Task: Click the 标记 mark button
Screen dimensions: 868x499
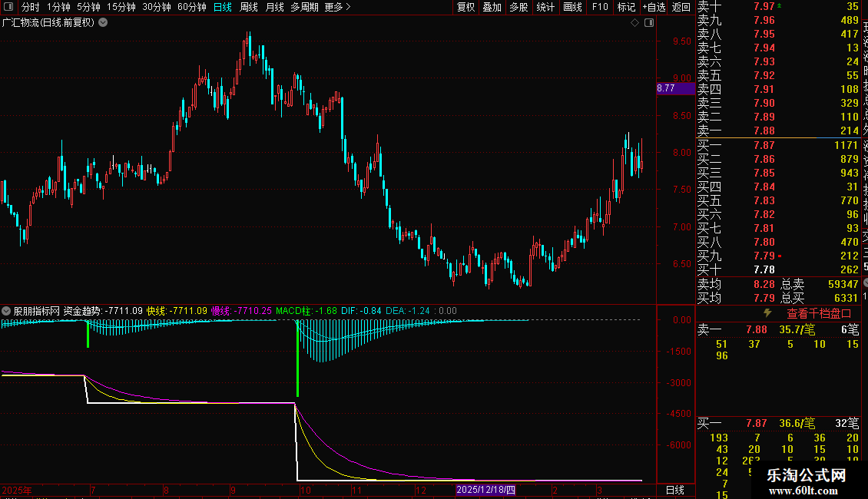Action: point(626,7)
